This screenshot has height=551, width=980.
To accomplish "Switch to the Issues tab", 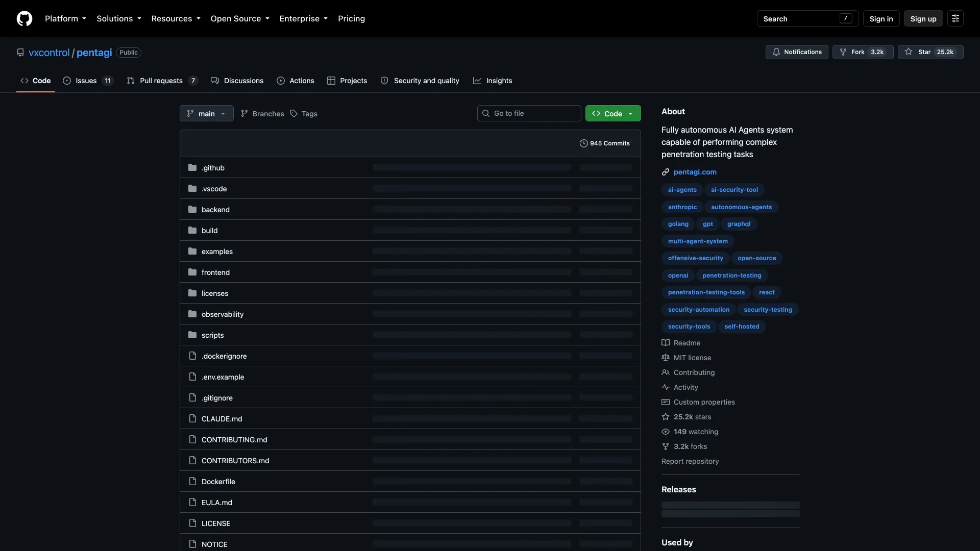I will point(88,81).
